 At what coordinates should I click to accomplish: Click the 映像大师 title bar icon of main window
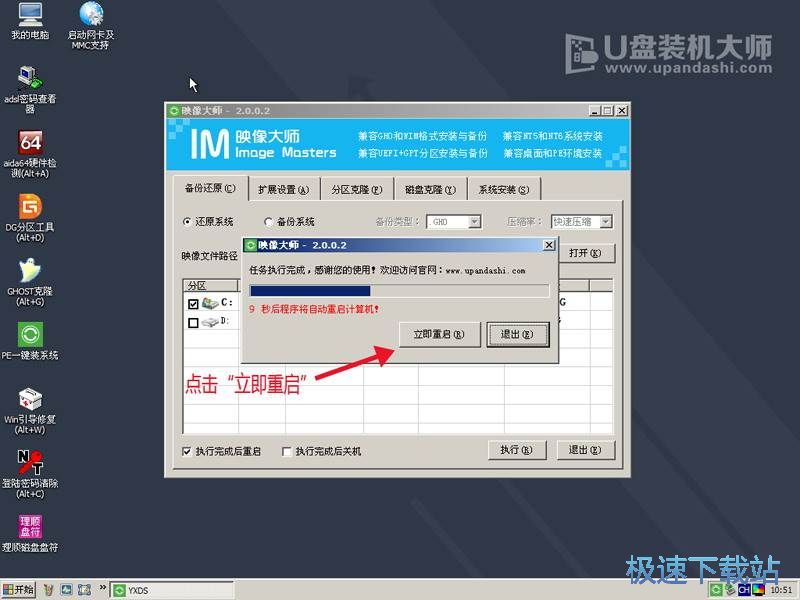point(174,111)
